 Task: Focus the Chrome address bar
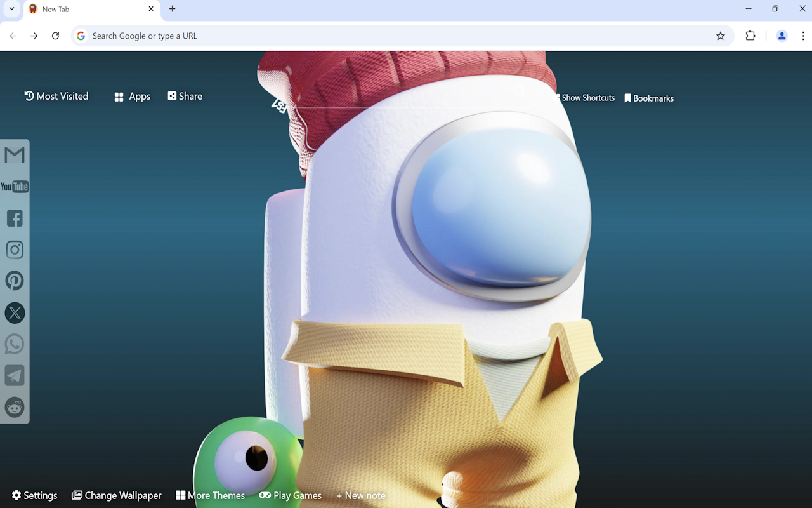coord(402,36)
